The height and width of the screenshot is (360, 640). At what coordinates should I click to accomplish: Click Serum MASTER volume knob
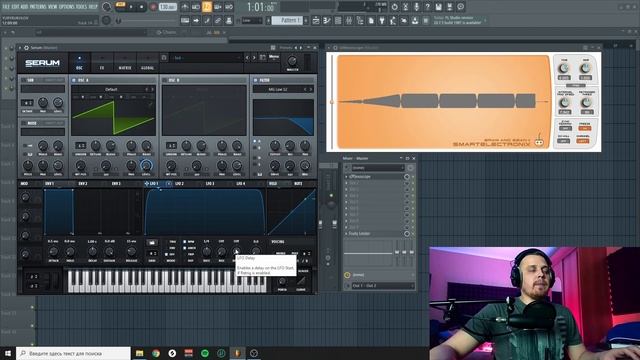292,62
